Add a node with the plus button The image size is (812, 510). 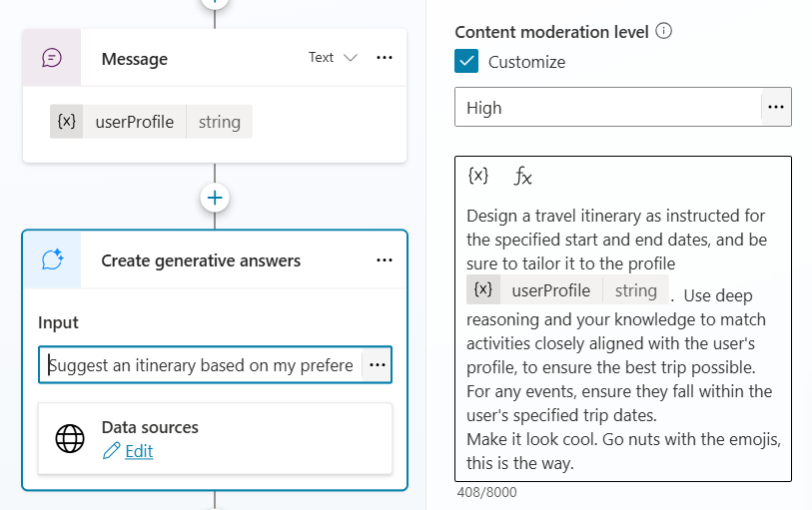point(215,198)
